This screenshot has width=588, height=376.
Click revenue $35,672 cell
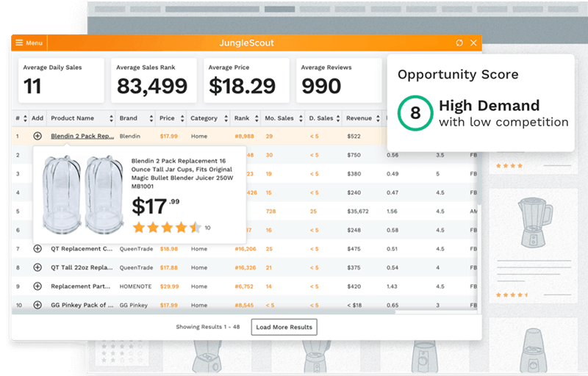[x=358, y=211]
